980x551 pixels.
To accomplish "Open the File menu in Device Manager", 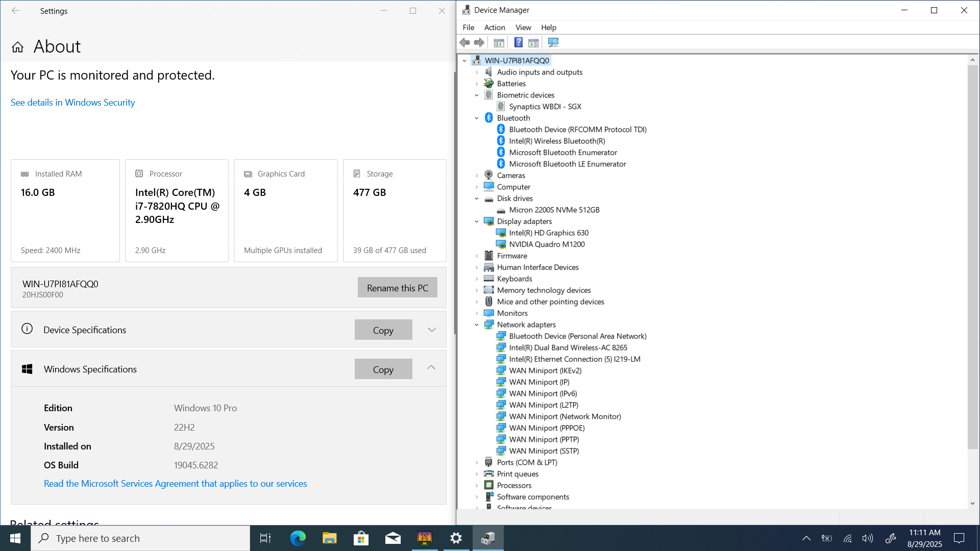I will pyautogui.click(x=469, y=28).
